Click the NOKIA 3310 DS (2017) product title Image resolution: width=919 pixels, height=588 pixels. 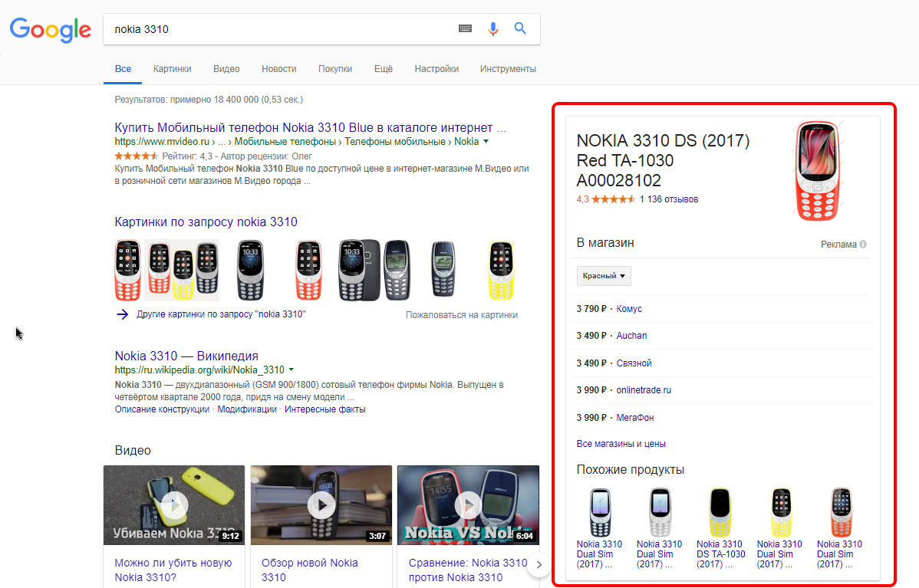(664, 160)
